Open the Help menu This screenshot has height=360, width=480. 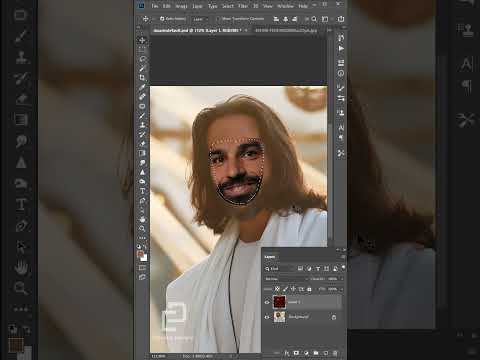303,6
